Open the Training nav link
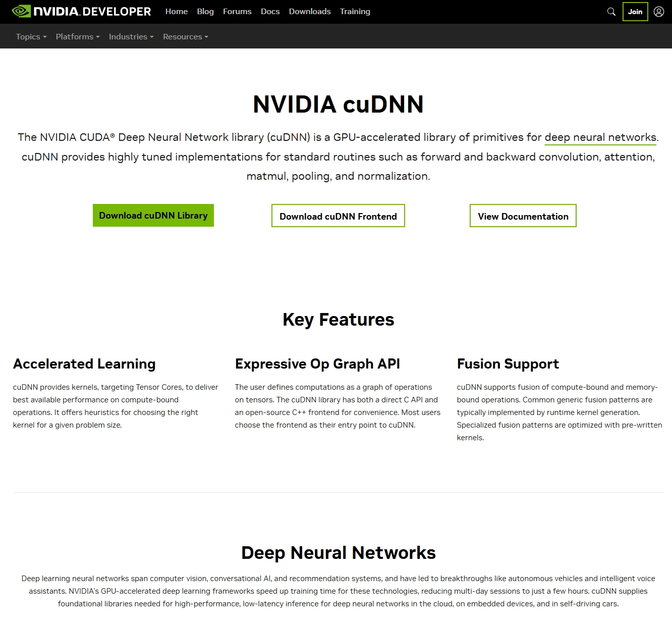This screenshot has height=625, width=672. (x=355, y=11)
